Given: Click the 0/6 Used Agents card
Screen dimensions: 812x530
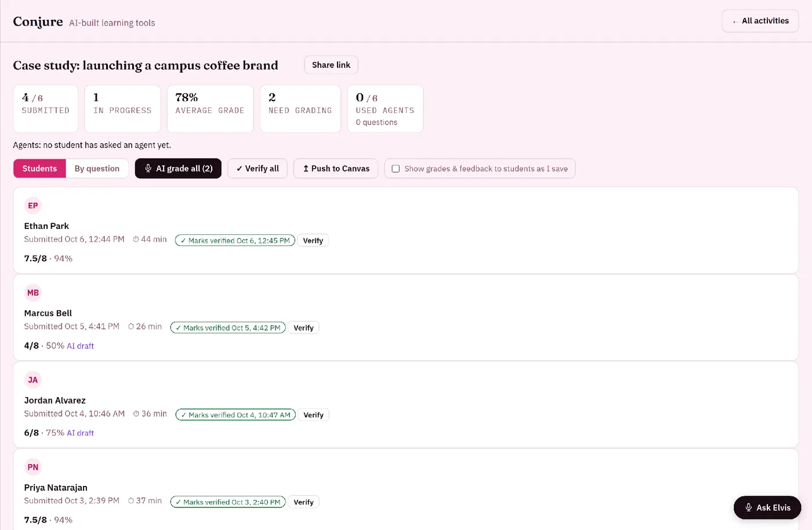Looking at the screenshot, I should [385, 109].
